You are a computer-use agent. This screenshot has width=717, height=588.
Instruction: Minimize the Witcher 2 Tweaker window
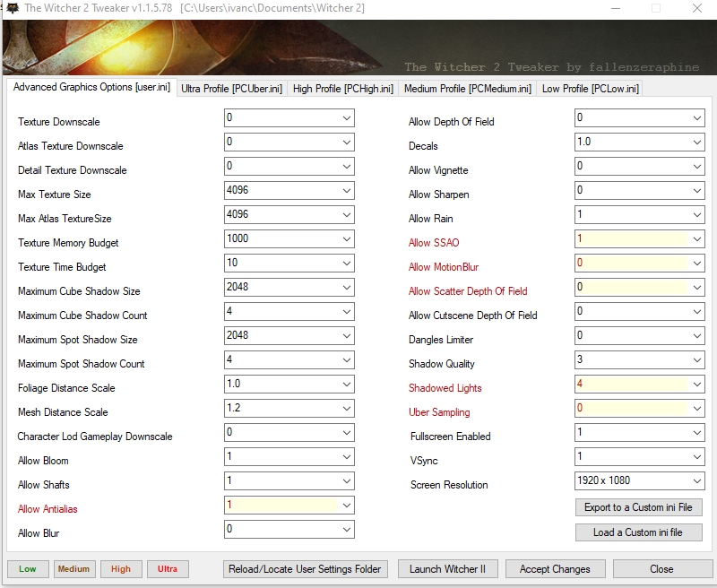pyautogui.click(x=616, y=8)
